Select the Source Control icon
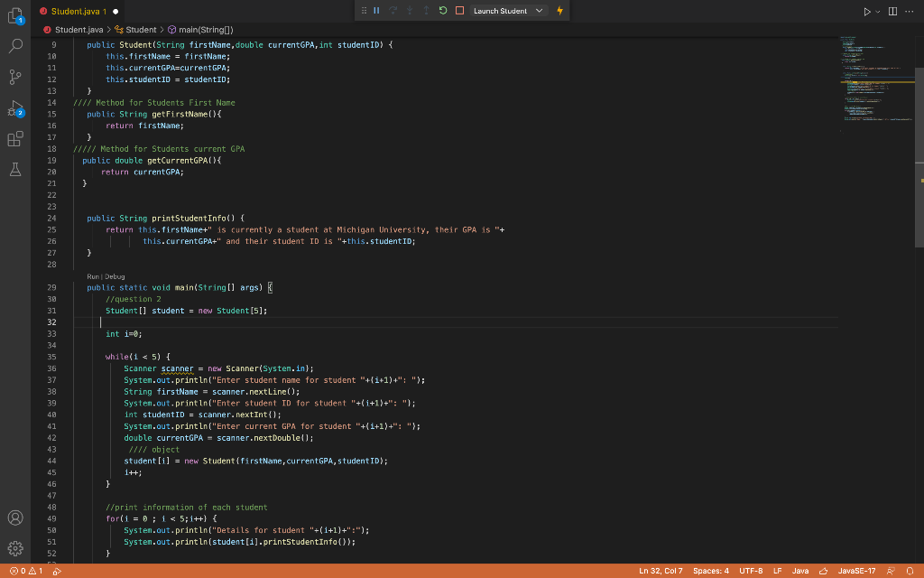This screenshot has height=578, width=924. click(x=14, y=77)
